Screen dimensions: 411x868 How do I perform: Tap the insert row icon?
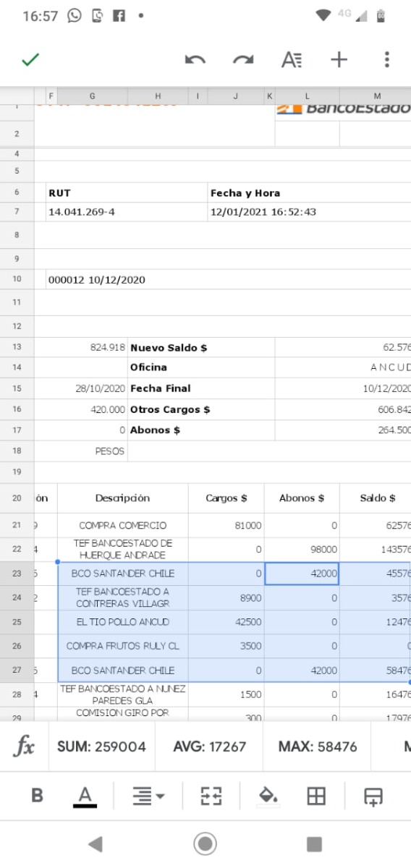coord(373,796)
